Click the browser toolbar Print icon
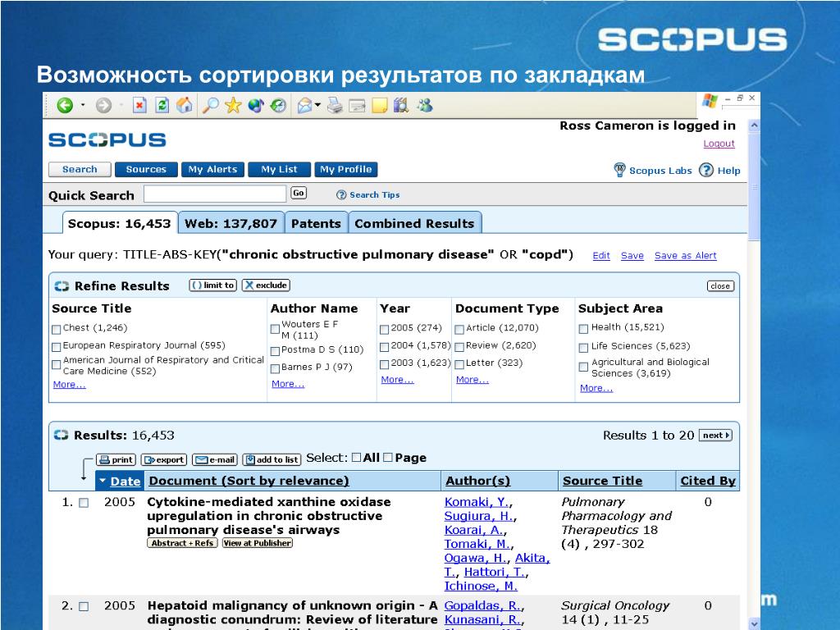This screenshot has width=840, height=630. pos(335,106)
